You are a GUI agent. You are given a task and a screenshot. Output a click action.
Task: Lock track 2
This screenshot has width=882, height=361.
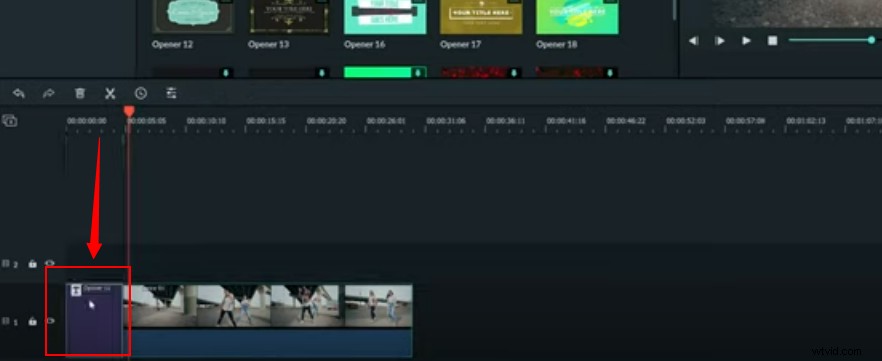click(33, 263)
